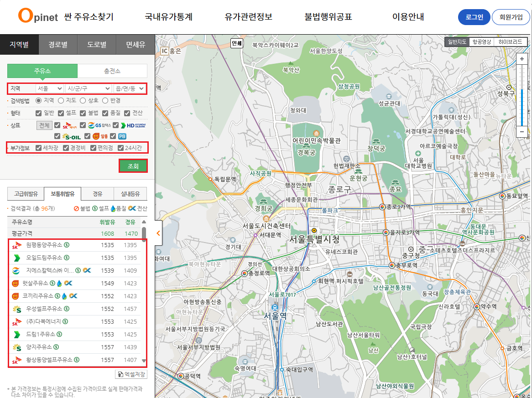Select the 충전소 tab
Image resolution: width=532 pixels, height=398 pixels.
[112, 71]
